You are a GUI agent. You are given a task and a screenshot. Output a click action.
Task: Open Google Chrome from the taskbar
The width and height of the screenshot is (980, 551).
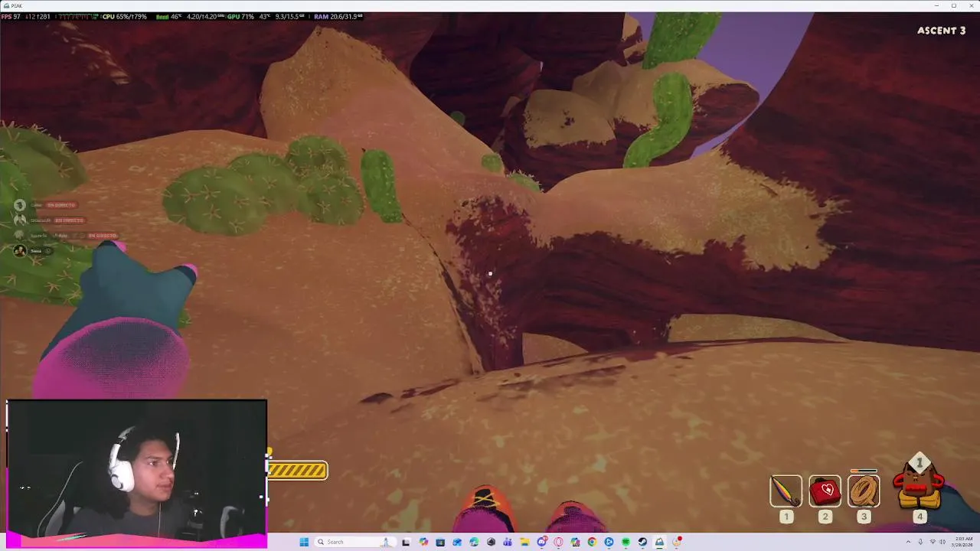(592, 542)
